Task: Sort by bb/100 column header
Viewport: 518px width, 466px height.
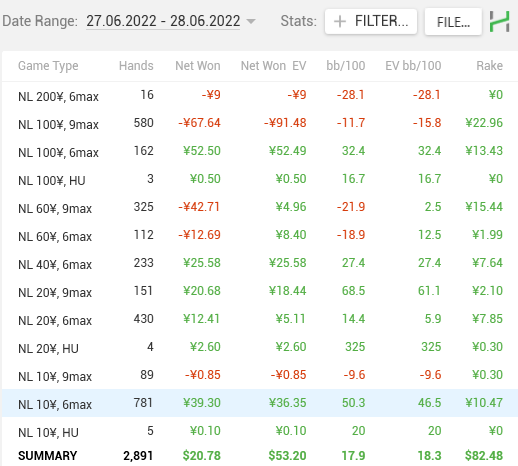Action: (x=346, y=66)
